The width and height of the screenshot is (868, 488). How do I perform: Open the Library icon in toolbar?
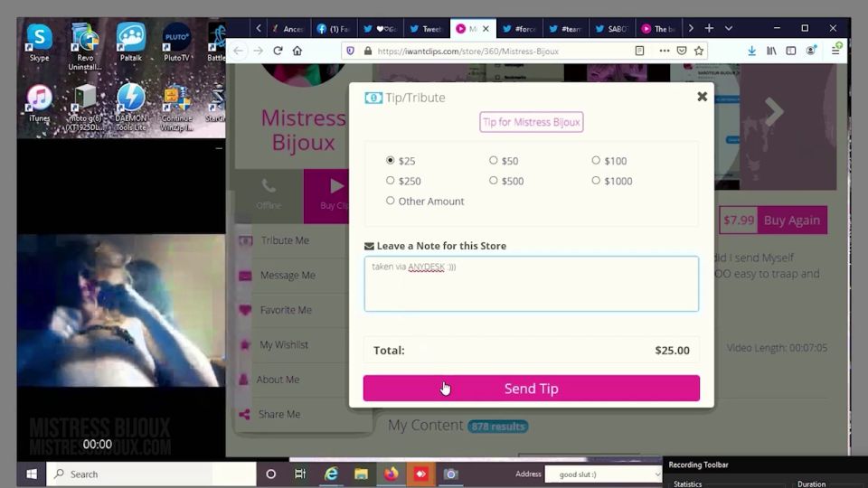(x=771, y=51)
